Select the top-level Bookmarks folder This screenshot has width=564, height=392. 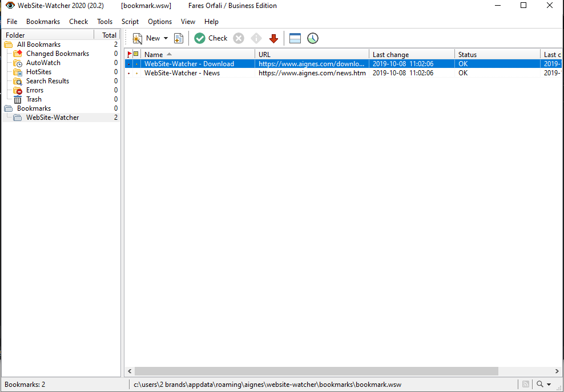34,108
